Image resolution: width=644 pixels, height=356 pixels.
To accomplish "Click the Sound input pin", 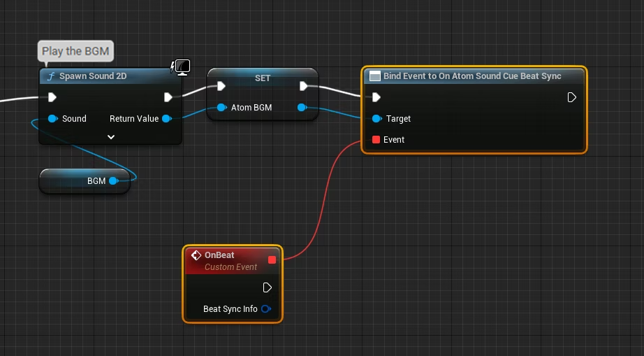I will 52,119.
